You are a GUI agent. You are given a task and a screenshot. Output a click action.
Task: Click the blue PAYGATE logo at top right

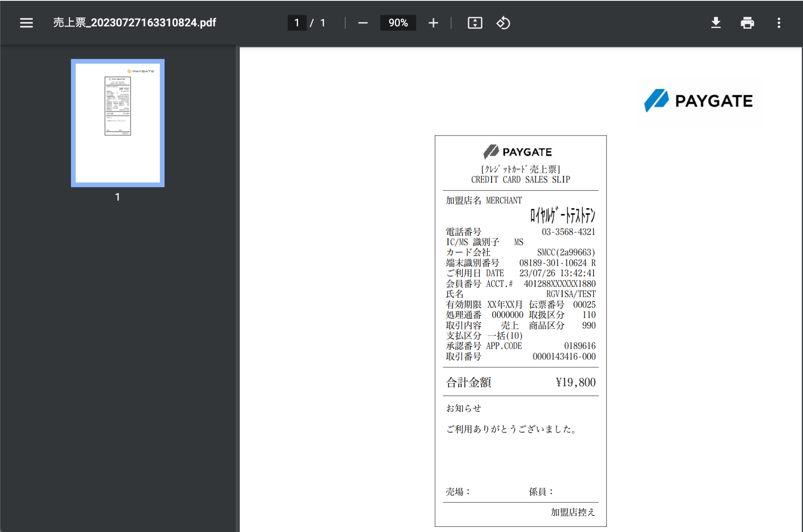[x=698, y=101]
